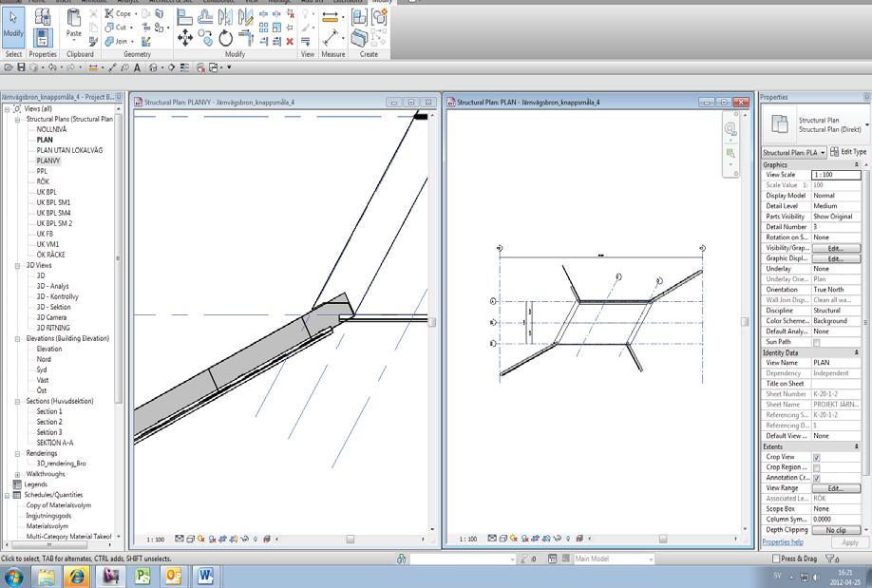The height and width of the screenshot is (588, 872).
Task: Toggle the Crop Region Visible checkbox
Action: coord(816,468)
